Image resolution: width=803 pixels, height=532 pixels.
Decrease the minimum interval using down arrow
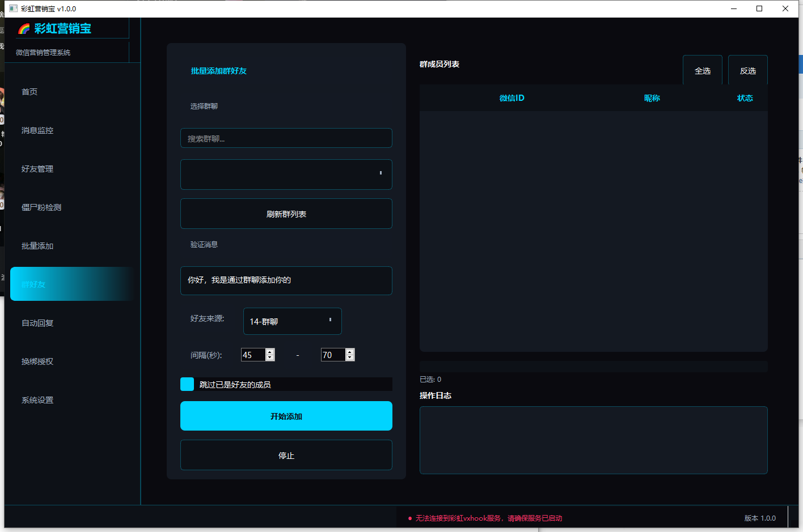click(x=270, y=358)
